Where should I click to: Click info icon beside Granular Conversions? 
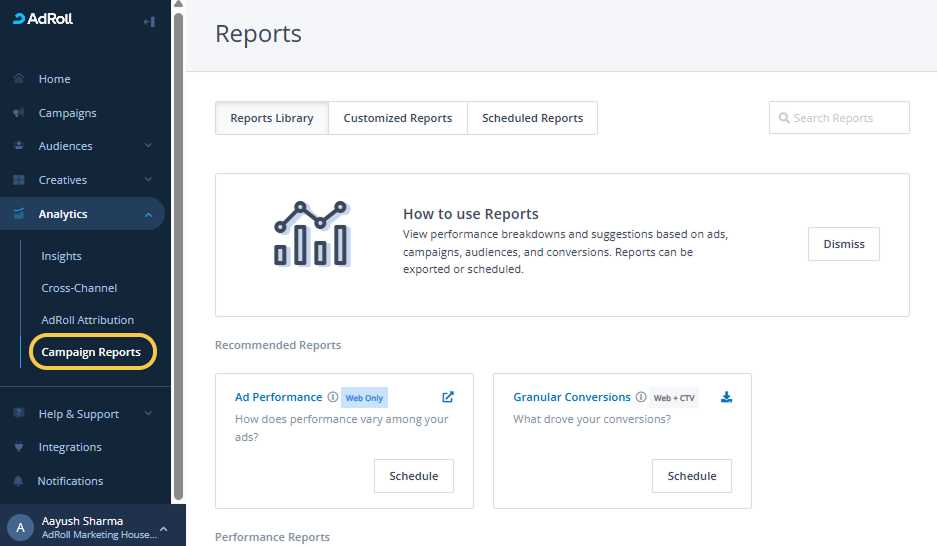(x=641, y=397)
